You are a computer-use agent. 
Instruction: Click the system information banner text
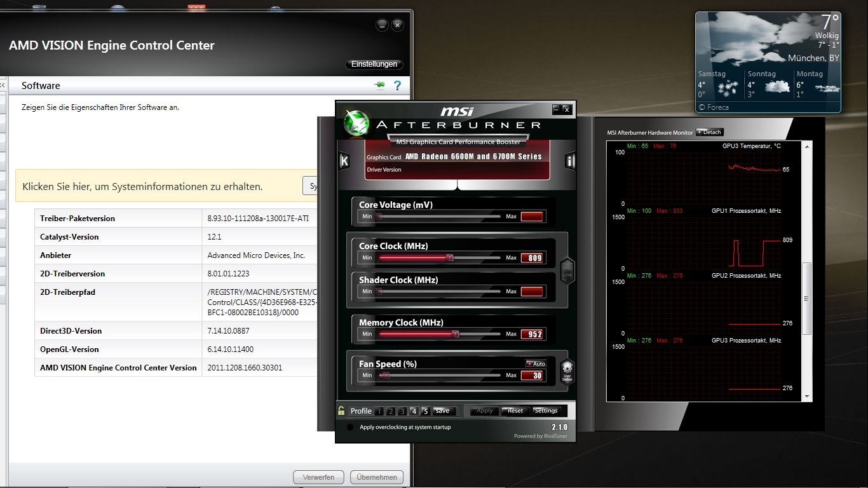pos(142,187)
